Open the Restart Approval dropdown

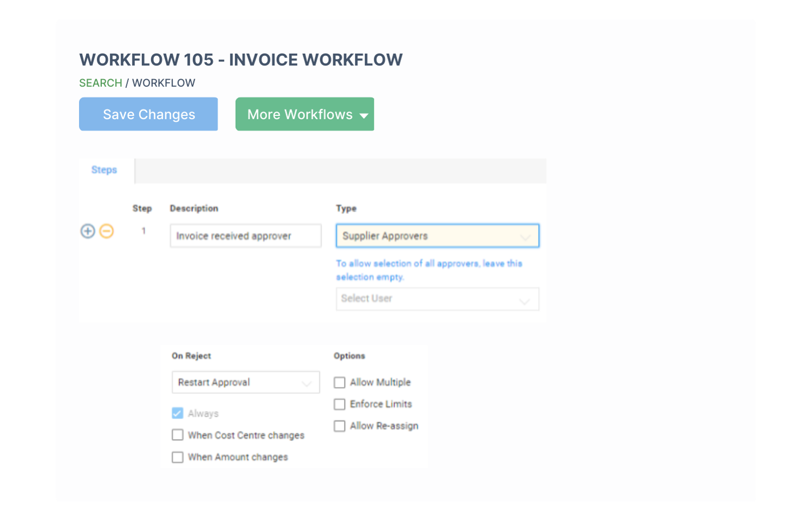246,382
